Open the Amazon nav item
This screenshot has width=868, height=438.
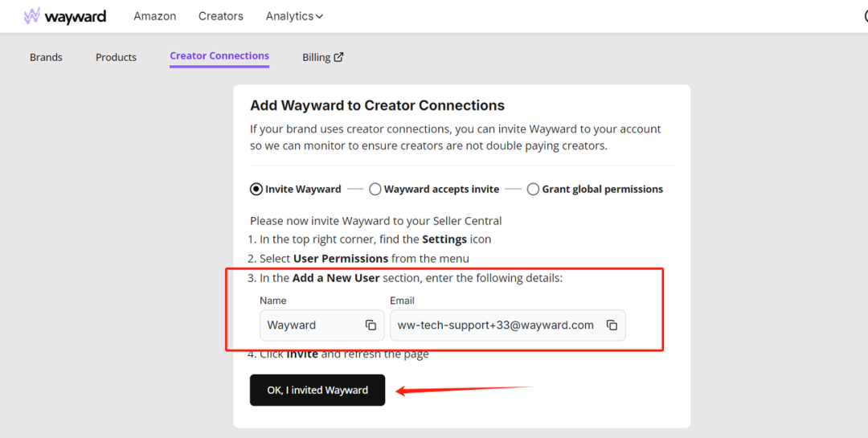pyautogui.click(x=155, y=16)
